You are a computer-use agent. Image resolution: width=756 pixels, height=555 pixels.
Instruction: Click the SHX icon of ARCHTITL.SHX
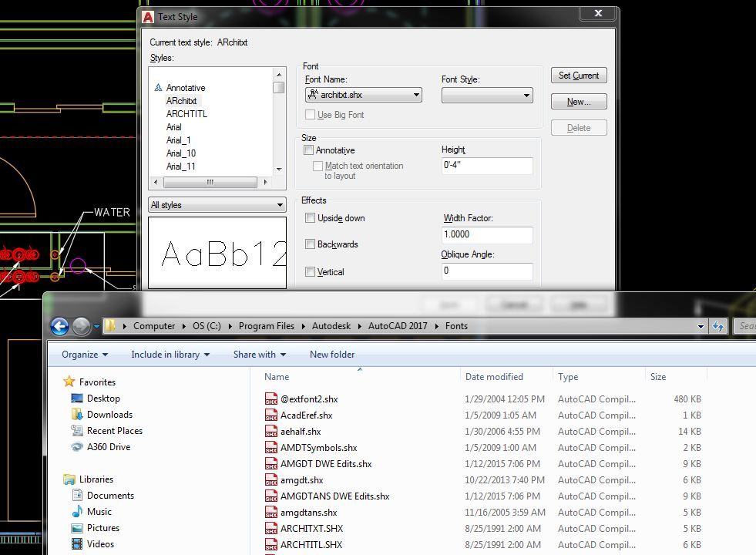pos(271,544)
